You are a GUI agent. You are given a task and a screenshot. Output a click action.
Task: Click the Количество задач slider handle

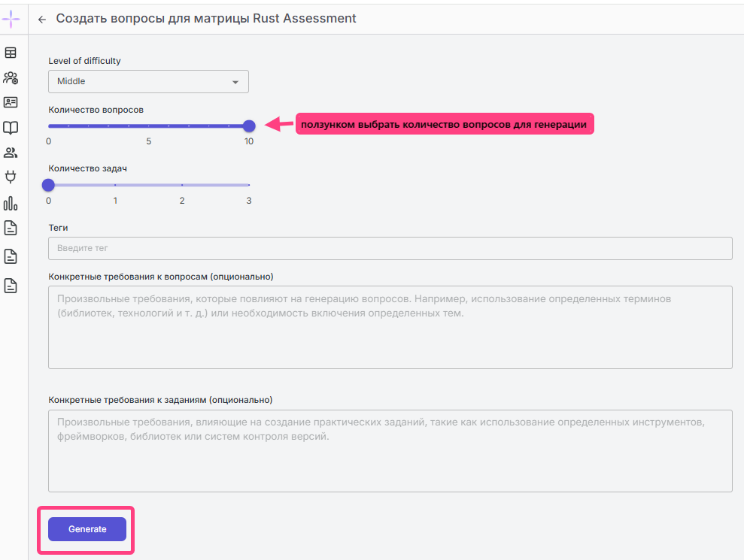(48, 185)
